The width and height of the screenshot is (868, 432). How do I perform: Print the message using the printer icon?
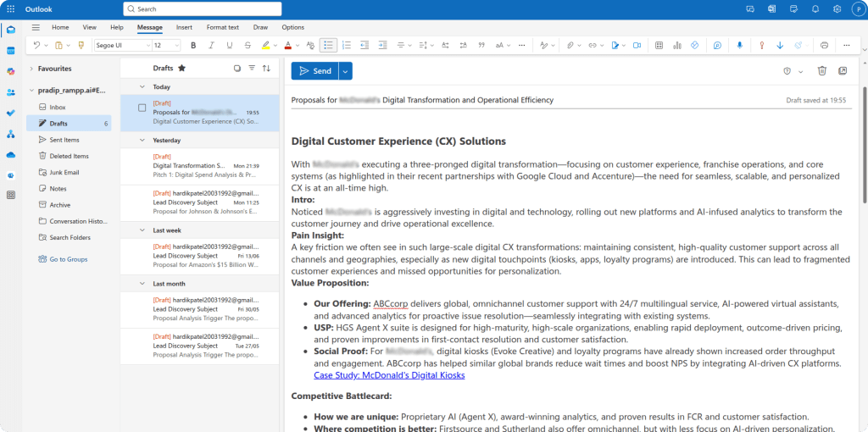click(824, 45)
